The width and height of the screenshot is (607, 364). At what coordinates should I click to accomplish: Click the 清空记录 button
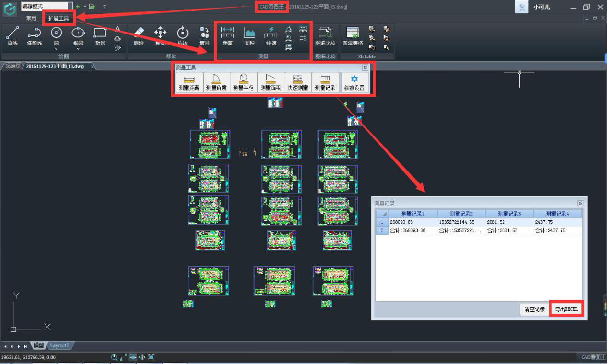click(x=534, y=309)
